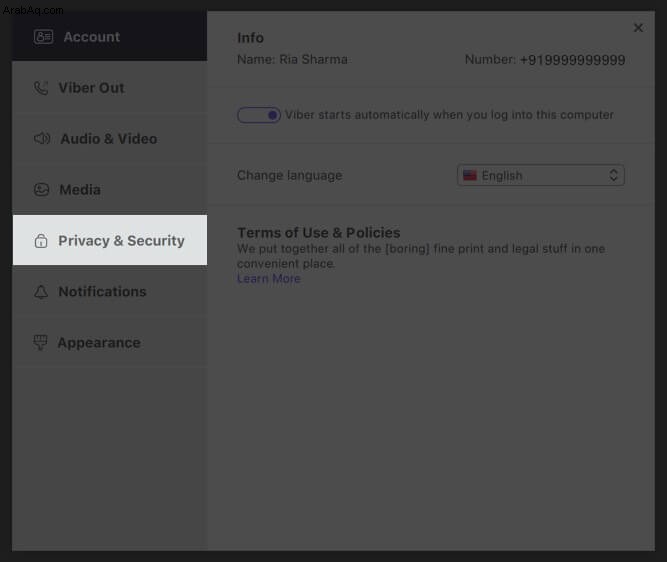Image resolution: width=667 pixels, height=562 pixels.
Task: Click the Appearance brush icon
Action: (40, 343)
